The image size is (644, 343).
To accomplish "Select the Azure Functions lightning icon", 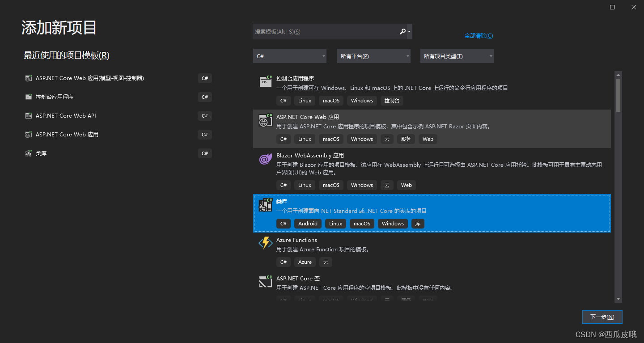I will click(265, 243).
